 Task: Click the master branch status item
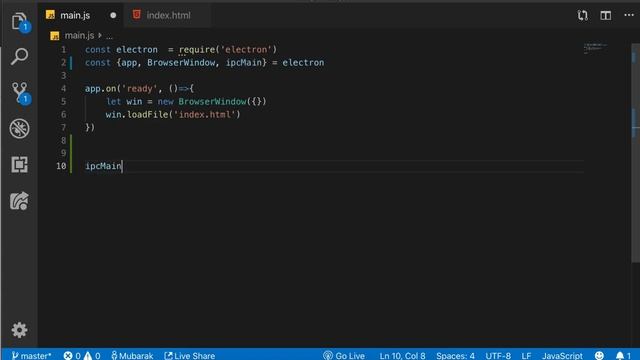[x=31, y=356]
